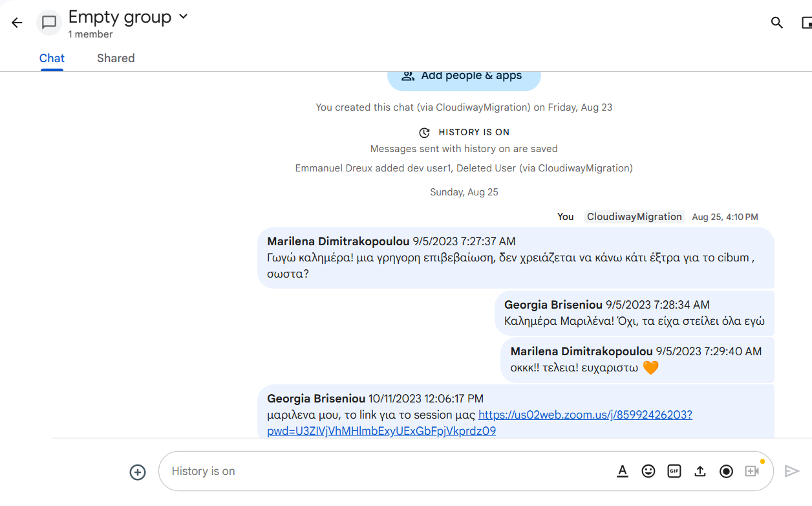
Task: Click the back arrow icon
Action: click(x=17, y=23)
